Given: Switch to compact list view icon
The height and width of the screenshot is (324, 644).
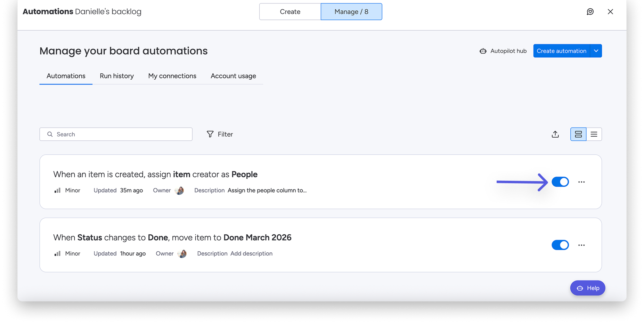Looking at the screenshot, I should 594,134.
